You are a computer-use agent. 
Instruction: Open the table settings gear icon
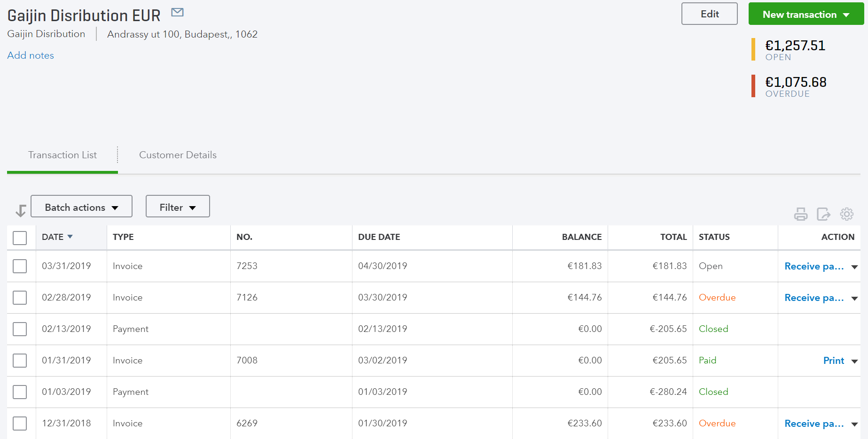point(846,214)
